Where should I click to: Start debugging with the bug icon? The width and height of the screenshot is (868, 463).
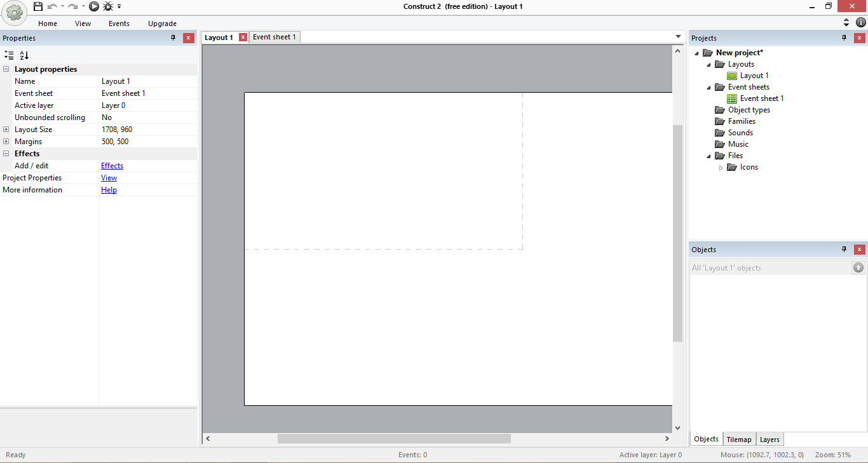pos(108,6)
